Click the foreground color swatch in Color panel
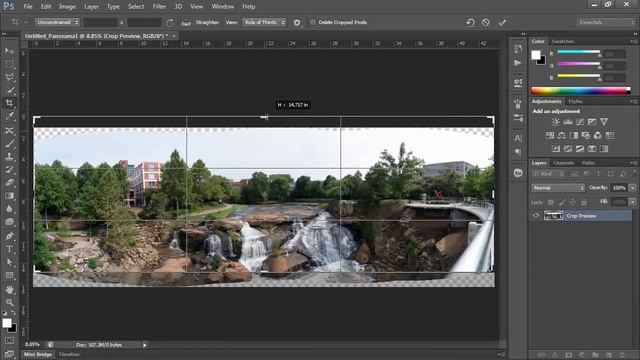The width and height of the screenshot is (640, 360). coord(536,55)
